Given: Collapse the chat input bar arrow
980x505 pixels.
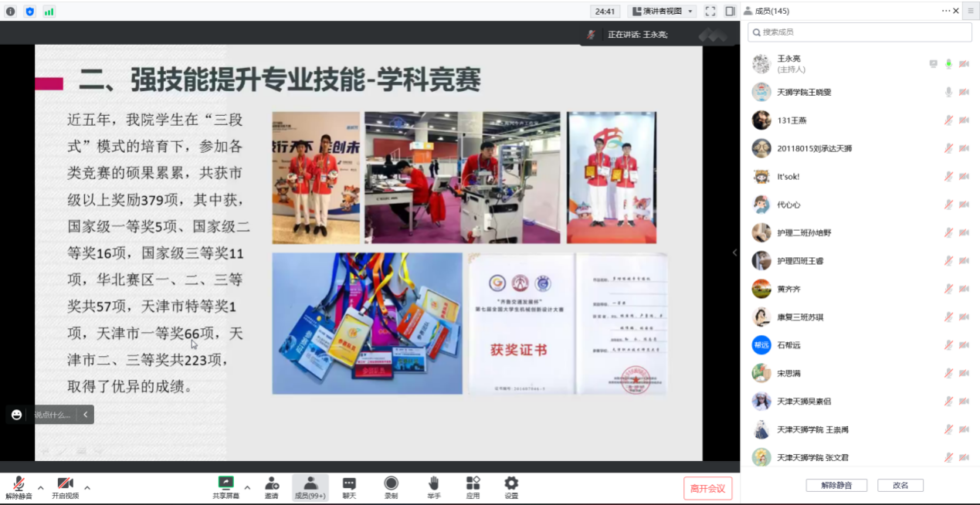Looking at the screenshot, I should point(85,415).
